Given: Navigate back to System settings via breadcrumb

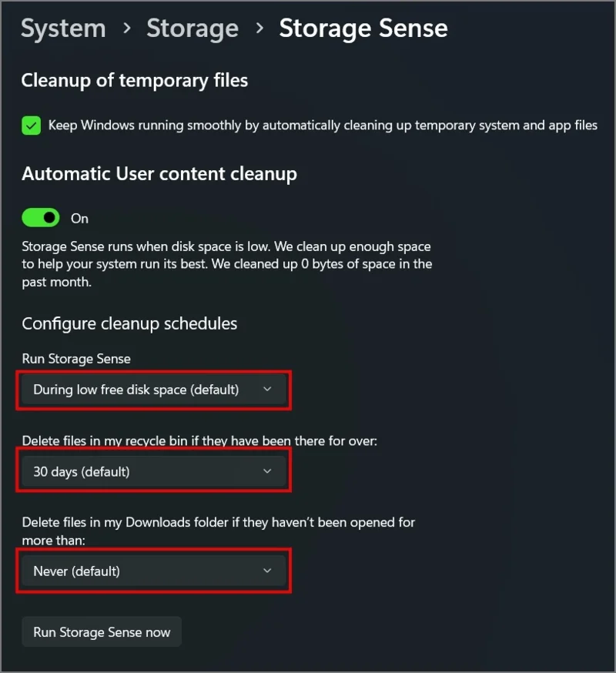Looking at the screenshot, I should click(x=63, y=28).
